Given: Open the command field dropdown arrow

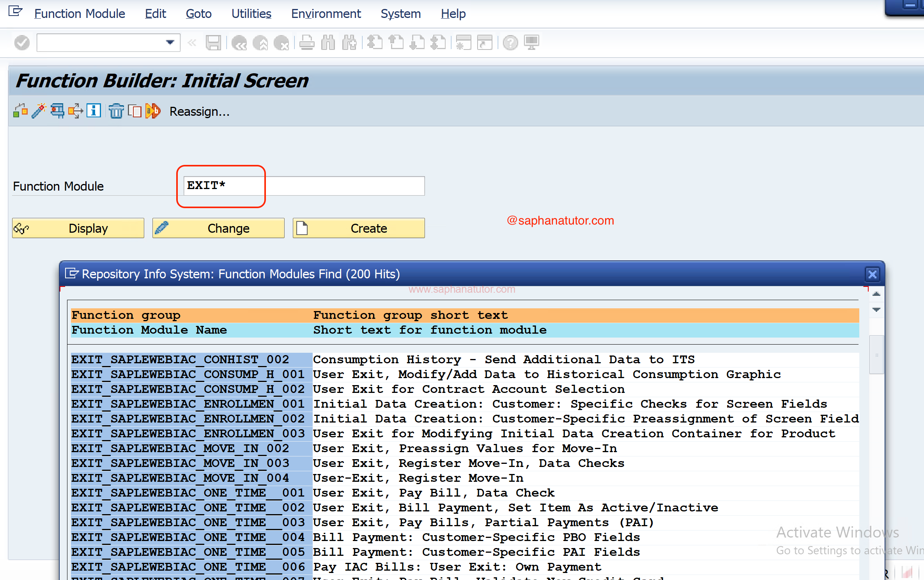Looking at the screenshot, I should point(170,42).
